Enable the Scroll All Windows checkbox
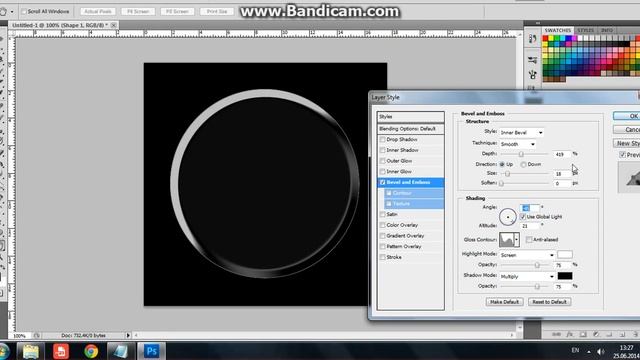 [24, 11]
